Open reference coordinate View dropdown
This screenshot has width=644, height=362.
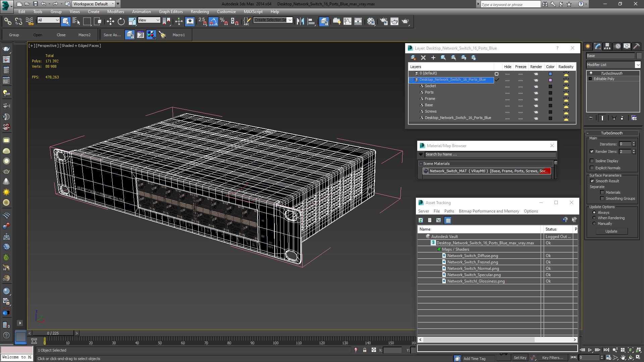point(149,20)
